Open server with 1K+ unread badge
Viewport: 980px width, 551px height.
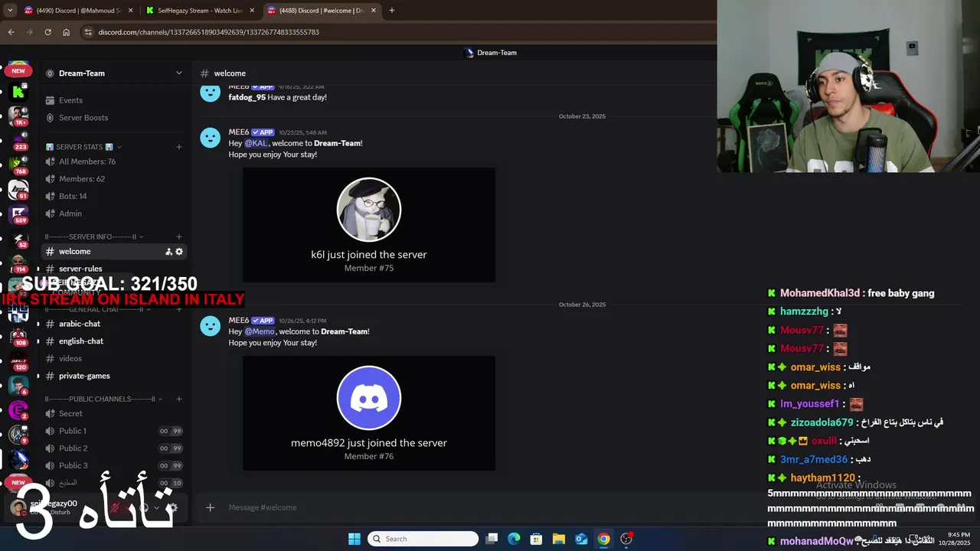coord(18,116)
